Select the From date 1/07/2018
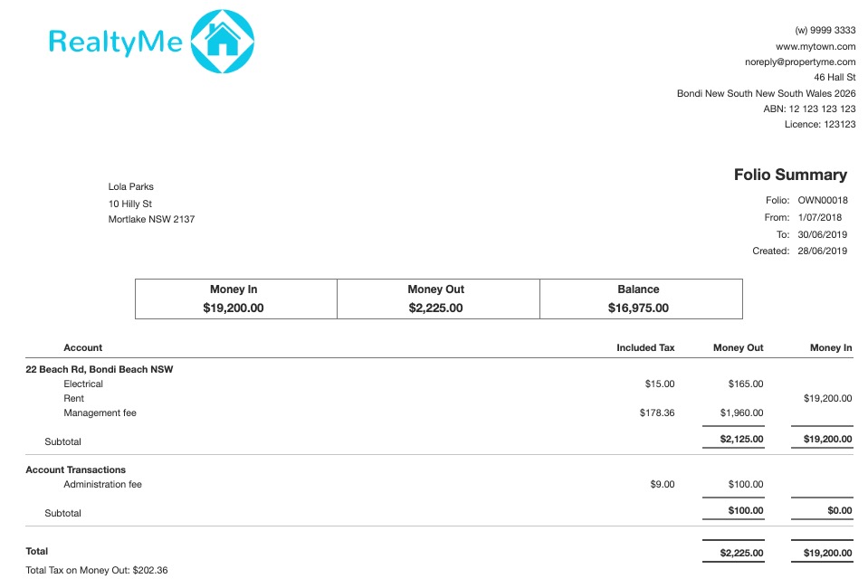The height and width of the screenshot is (588, 868). (819, 217)
